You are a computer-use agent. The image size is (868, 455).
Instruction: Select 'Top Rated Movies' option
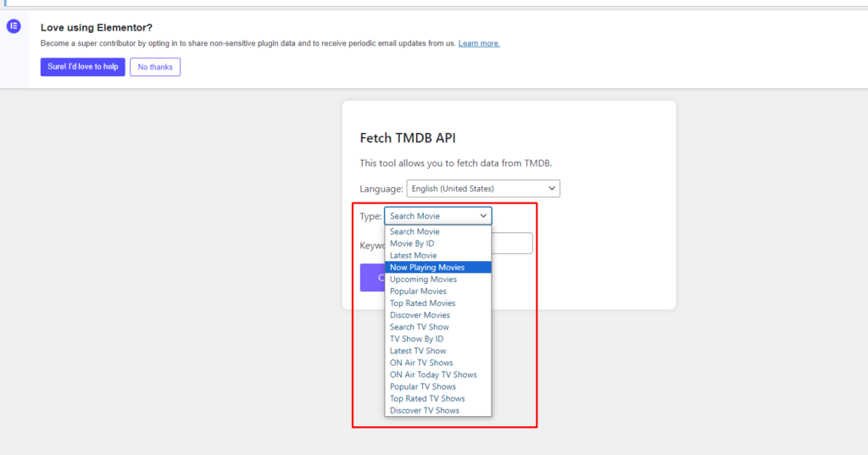click(438, 302)
